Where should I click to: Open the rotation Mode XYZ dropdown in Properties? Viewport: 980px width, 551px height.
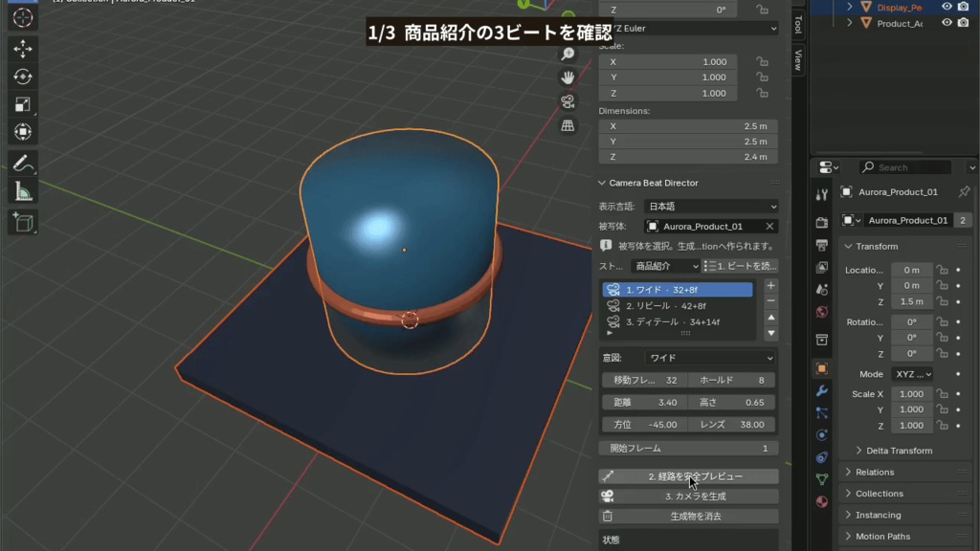[x=912, y=374]
